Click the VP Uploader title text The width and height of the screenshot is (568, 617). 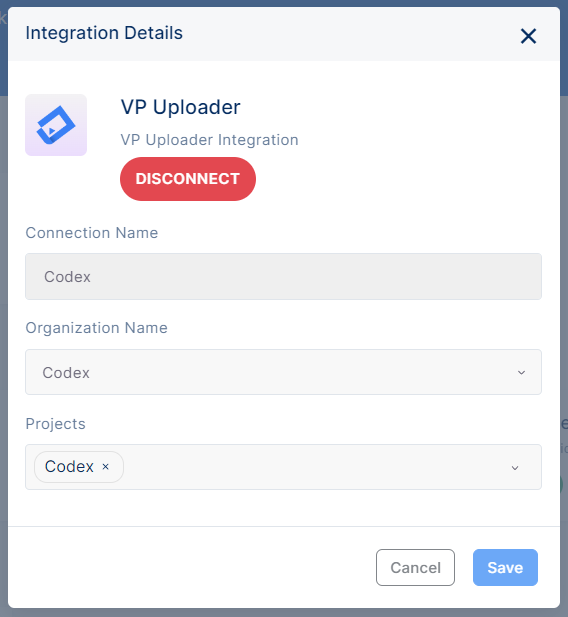point(181,107)
